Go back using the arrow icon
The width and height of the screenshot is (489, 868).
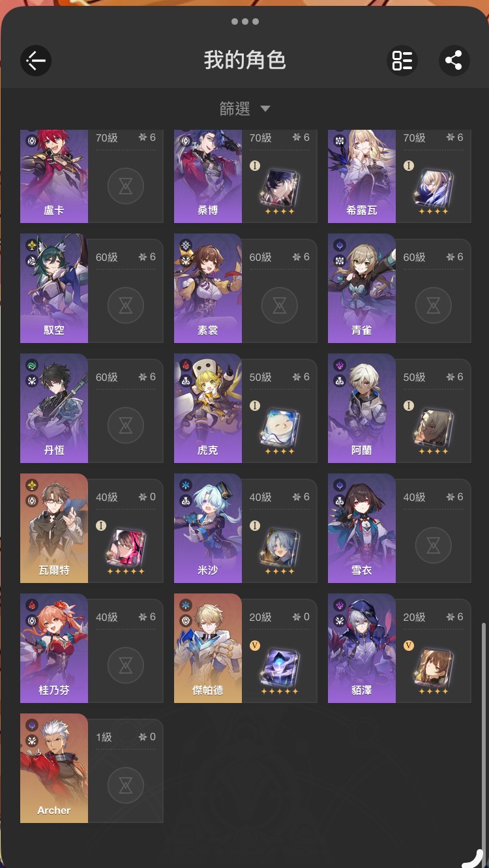35,61
